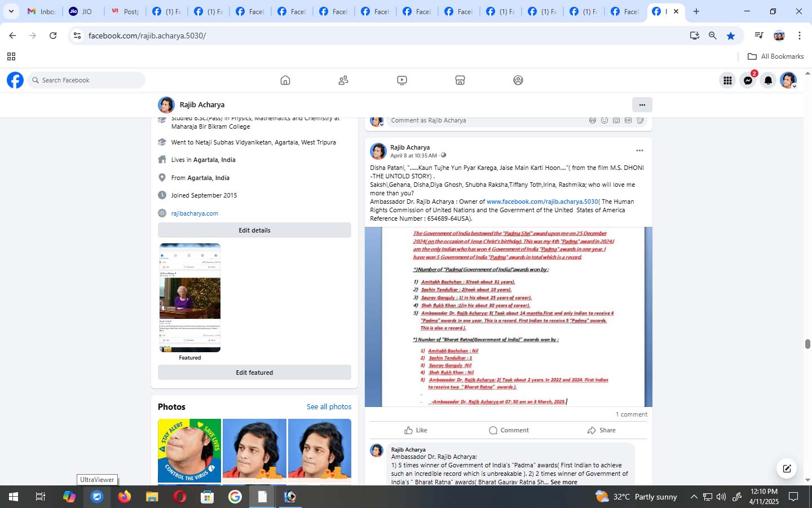Open the Padma awards document image
The height and width of the screenshot is (508, 812).
[x=509, y=317]
